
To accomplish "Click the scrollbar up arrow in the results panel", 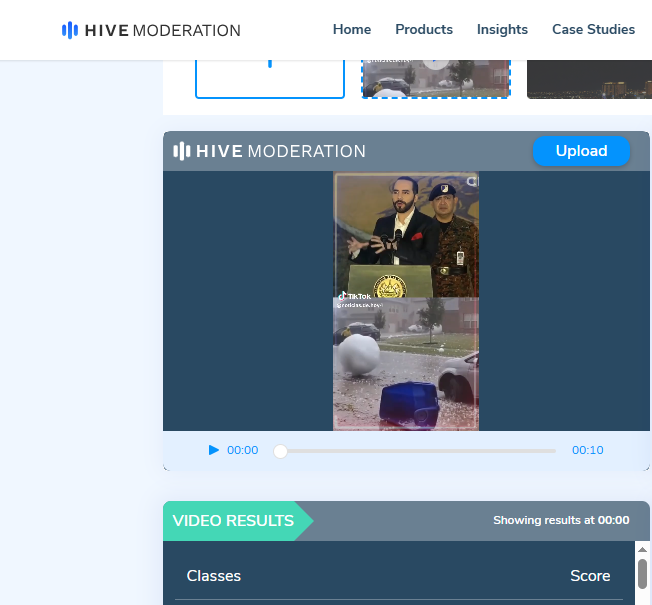I will (x=642, y=548).
